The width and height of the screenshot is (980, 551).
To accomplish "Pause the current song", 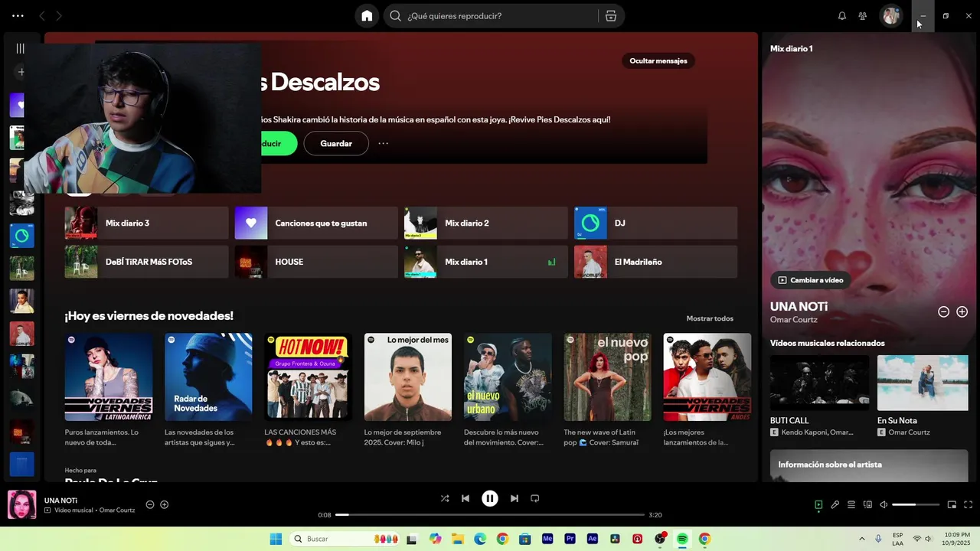I will click(x=490, y=498).
